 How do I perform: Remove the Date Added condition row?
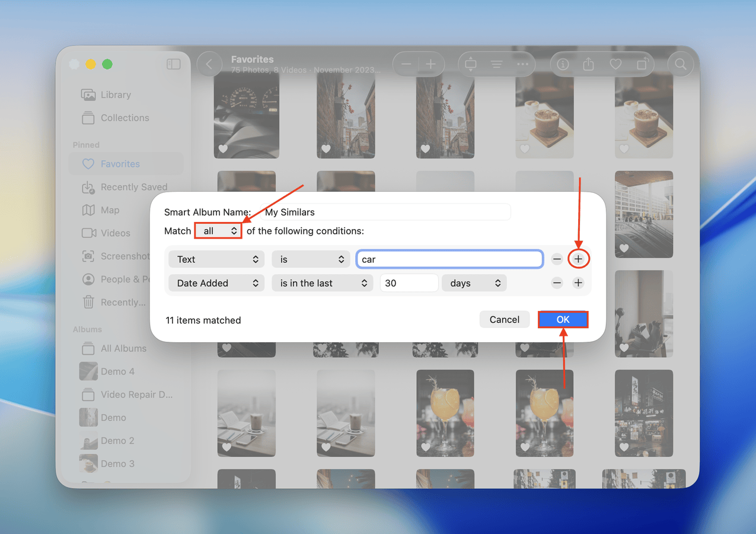click(x=557, y=283)
